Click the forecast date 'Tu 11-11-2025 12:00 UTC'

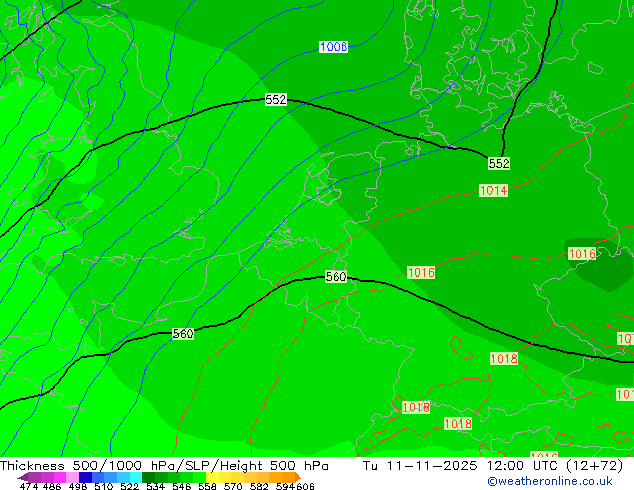(x=461, y=466)
